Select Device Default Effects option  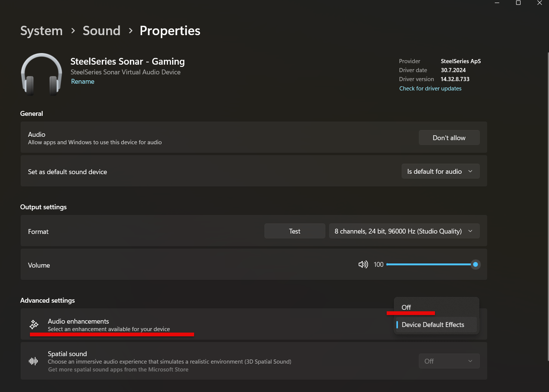[x=436, y=325]
